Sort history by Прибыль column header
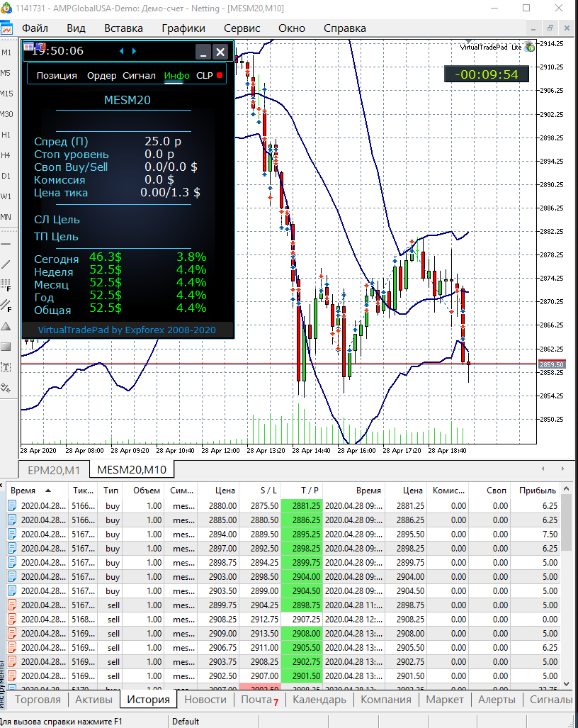Image resolution: width=578 pixels, height=728 pixels. [x=537, y=491]
